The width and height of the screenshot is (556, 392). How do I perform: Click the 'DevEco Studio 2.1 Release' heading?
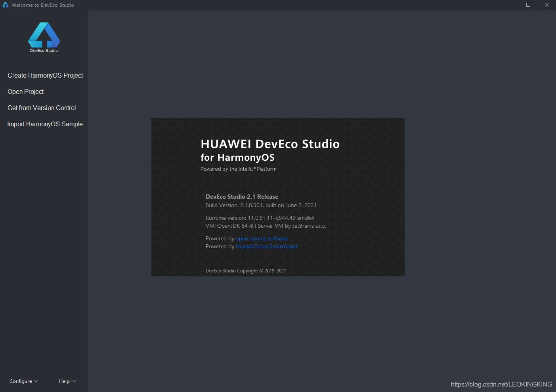[242, 196]
